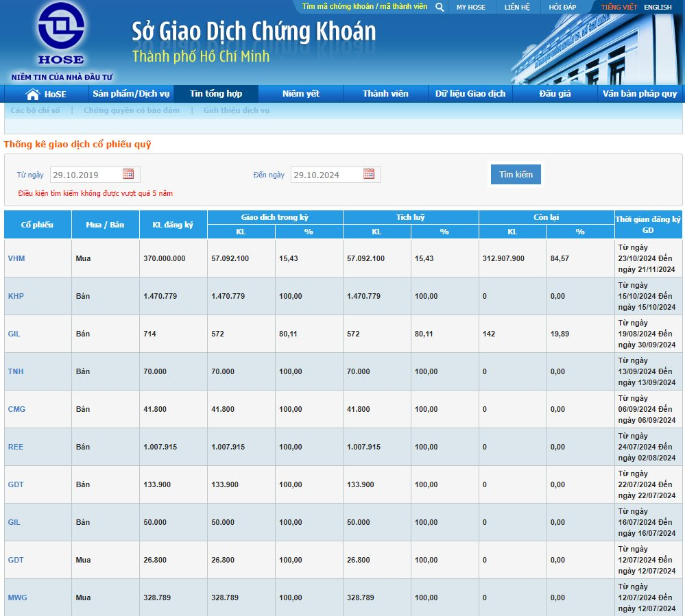
Task: Open Giới thiệu dịch vụ link
Action: tap(237, 110)
